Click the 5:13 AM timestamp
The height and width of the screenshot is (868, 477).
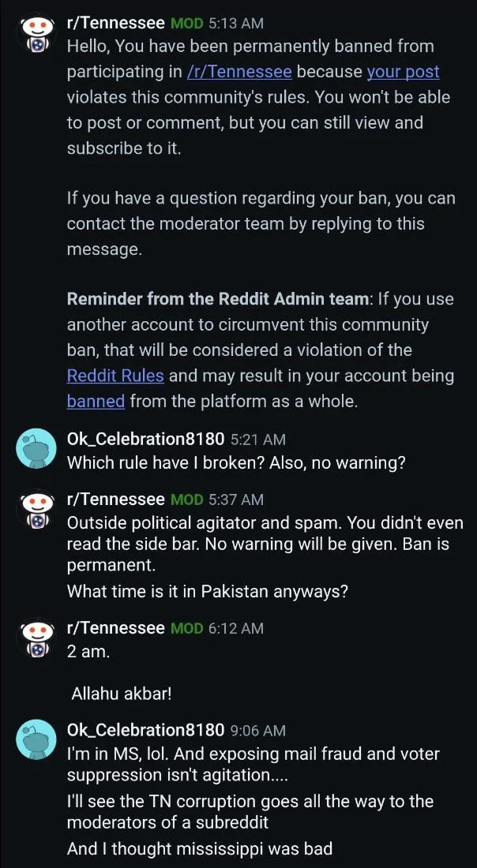[x=236, y=24]
